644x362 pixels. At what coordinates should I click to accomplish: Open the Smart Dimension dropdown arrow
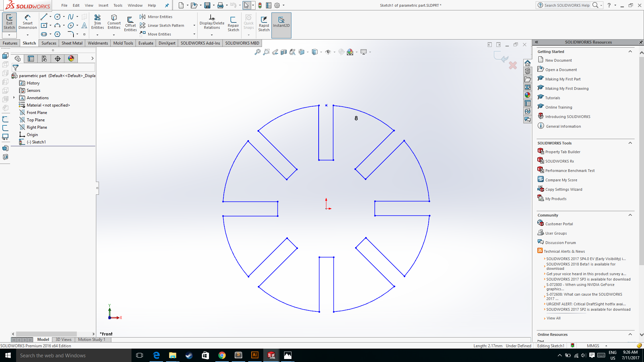[28, 35]
